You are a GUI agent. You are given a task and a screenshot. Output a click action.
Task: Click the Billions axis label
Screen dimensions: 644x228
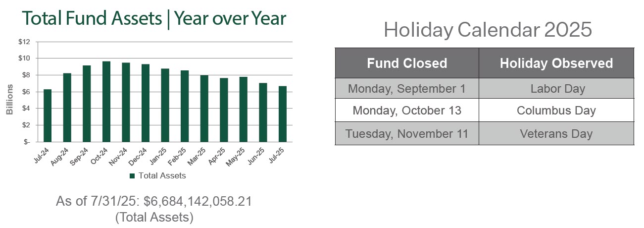[9, 99]
